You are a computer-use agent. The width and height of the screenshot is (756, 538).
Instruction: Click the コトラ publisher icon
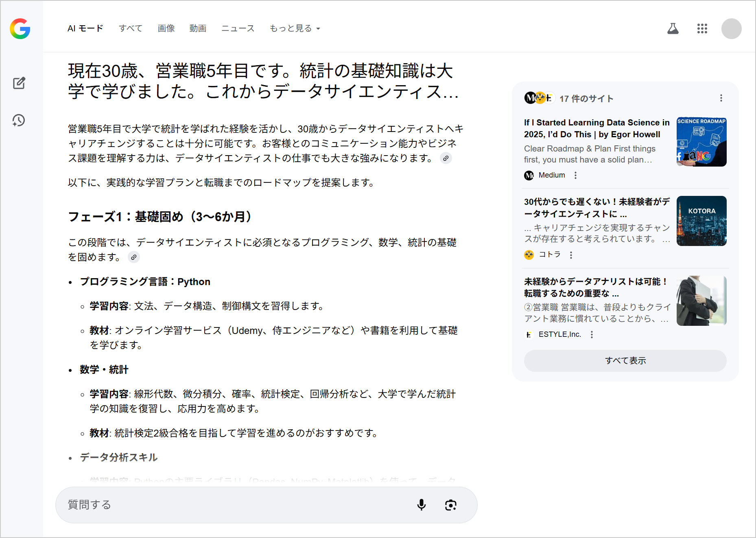coord(529,255)
